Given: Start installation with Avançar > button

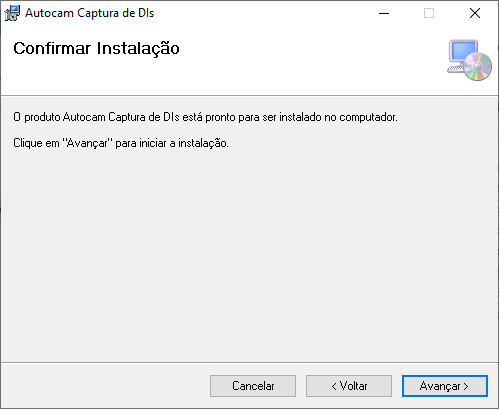Looking at the screenshot, I should point(445,386).
